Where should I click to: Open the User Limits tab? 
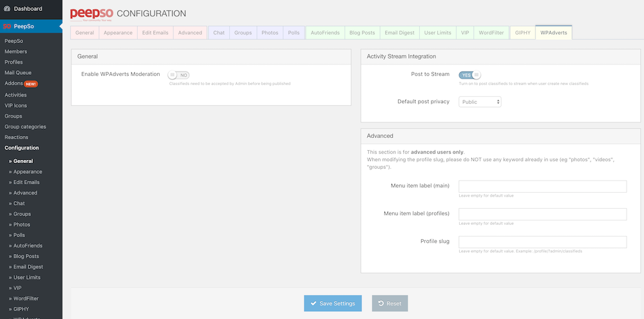click(x=438, y=33)
